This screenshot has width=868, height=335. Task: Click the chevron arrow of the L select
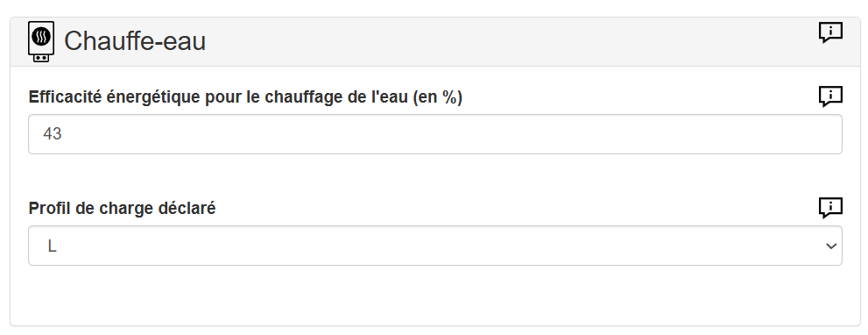pyautogui.click(x=831, y=246)
